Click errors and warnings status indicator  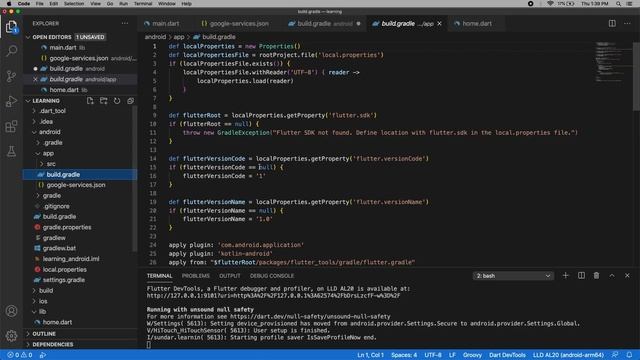[20, 355]
